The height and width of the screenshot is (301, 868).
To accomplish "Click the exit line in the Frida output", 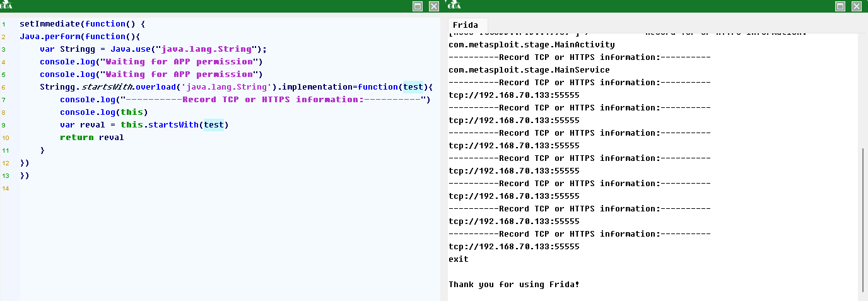I will point(459,259).
